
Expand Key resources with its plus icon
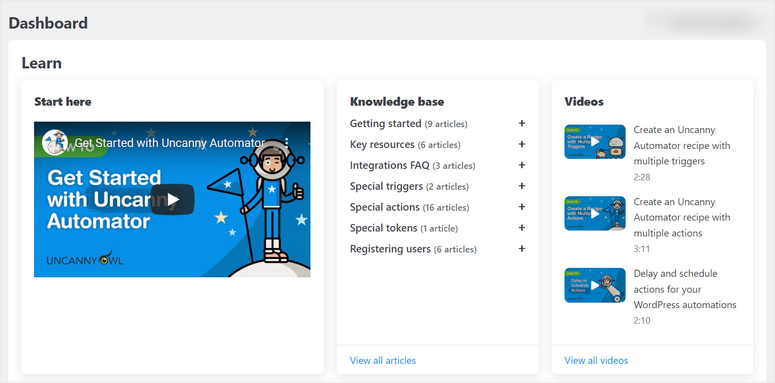click(521, 144)
